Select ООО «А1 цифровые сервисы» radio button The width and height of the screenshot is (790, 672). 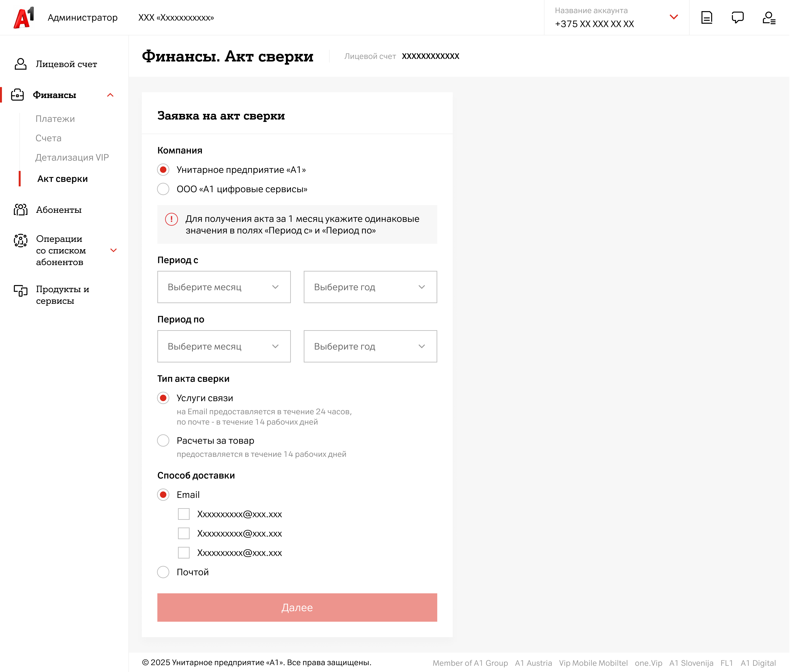click(163, 189)
